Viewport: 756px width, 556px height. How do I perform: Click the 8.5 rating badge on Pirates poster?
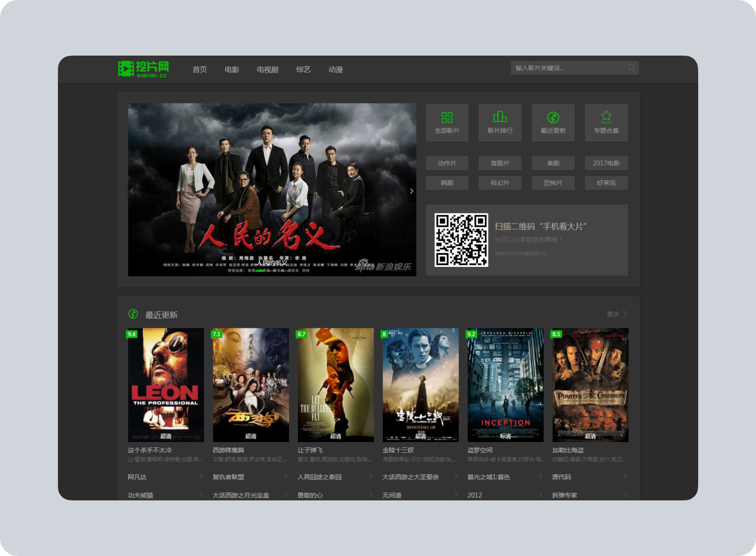(x=556, y=334)
